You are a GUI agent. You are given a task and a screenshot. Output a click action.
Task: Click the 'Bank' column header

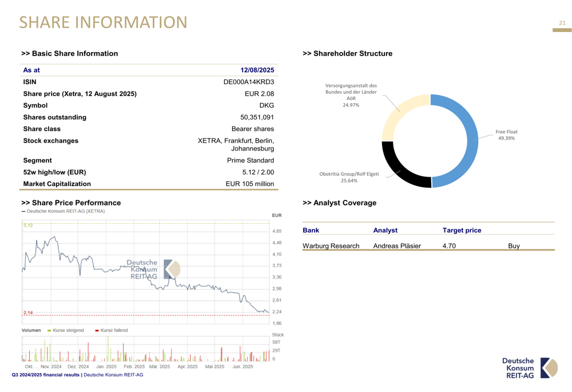pyautogui.click(x=311, y=230)
